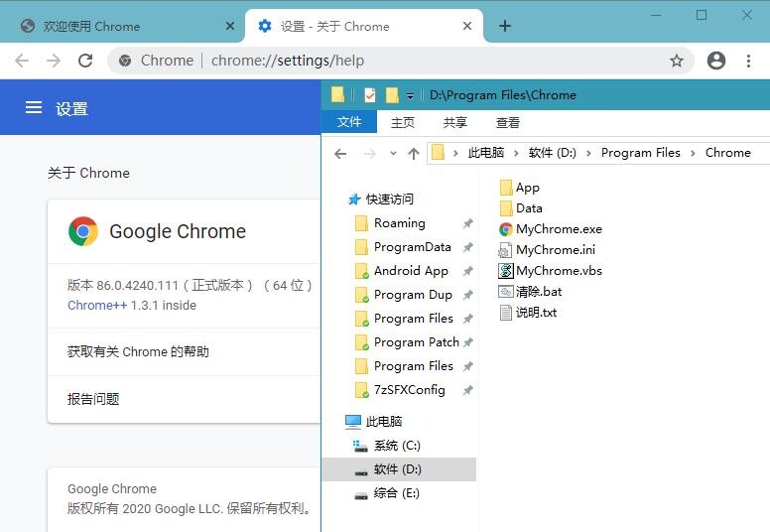Open the Chrome profile avatar icon

716,61
